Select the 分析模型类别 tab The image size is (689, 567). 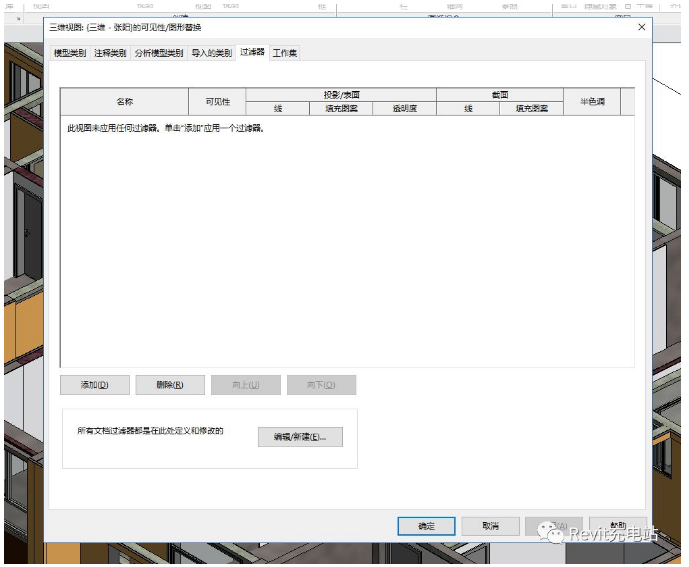pos(159,53)
